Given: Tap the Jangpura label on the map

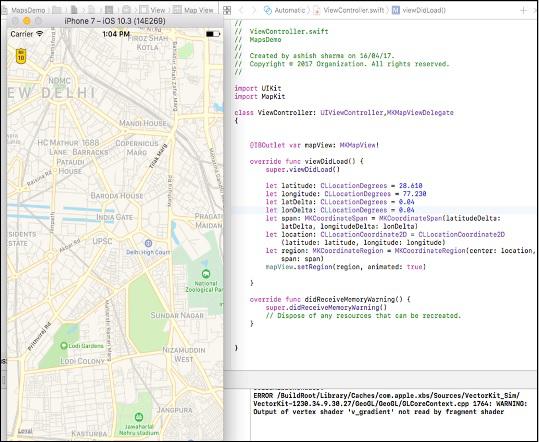Looking at the screenshot, I should (175, 410).
